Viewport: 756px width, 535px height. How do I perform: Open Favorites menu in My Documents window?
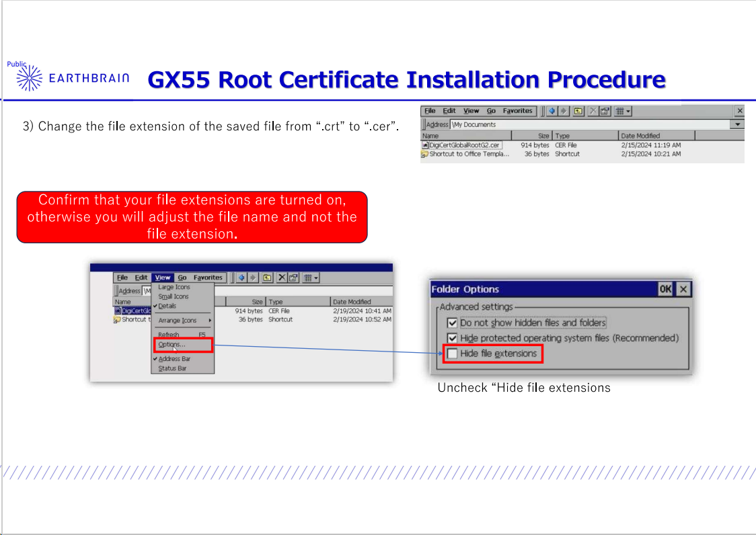(x=517, y=111)
